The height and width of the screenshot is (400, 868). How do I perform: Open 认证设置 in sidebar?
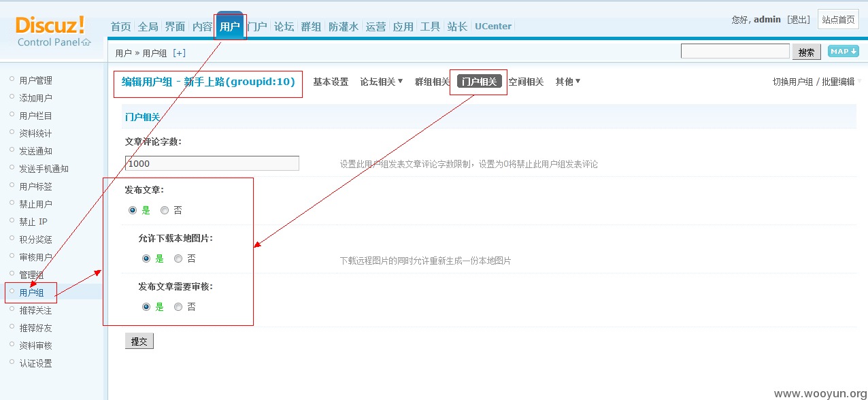pos(35,363)
